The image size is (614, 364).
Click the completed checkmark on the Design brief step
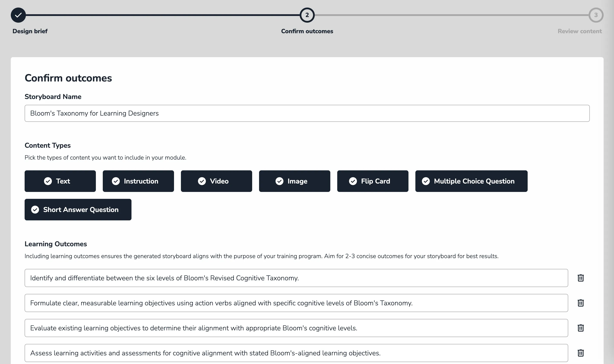pos(18,15)
